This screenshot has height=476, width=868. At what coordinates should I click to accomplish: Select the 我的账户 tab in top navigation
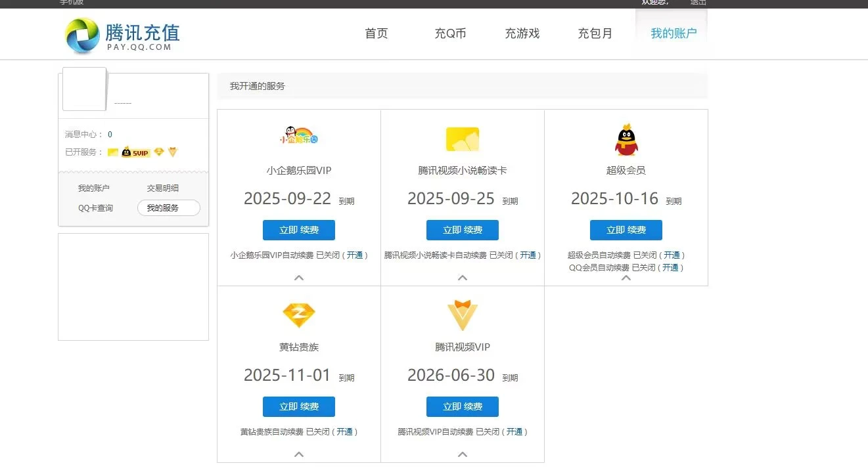coord(674,33)
